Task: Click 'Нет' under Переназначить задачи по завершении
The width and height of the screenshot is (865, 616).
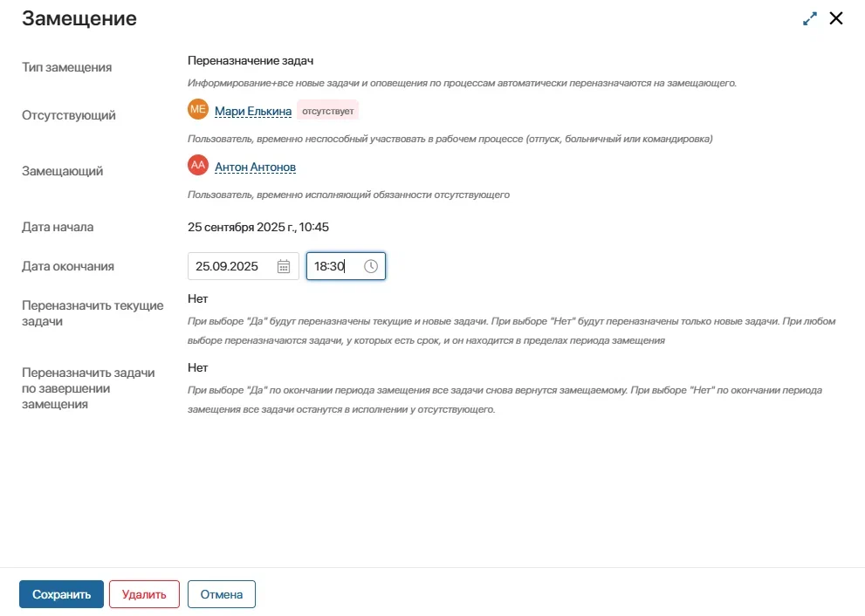Action: point(197,368)
